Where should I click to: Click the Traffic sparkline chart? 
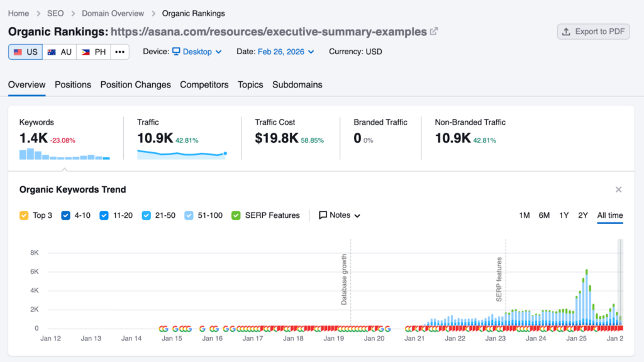(182, 154)
